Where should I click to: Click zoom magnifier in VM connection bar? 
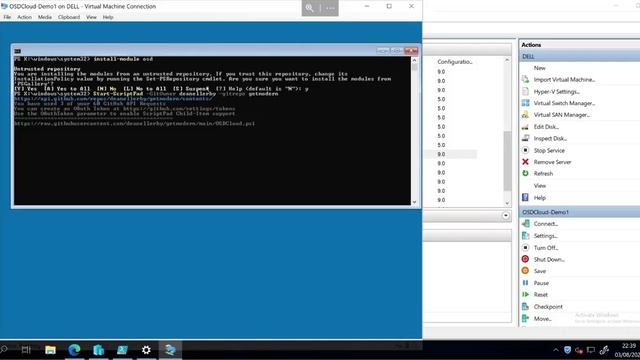coord(309,8)
